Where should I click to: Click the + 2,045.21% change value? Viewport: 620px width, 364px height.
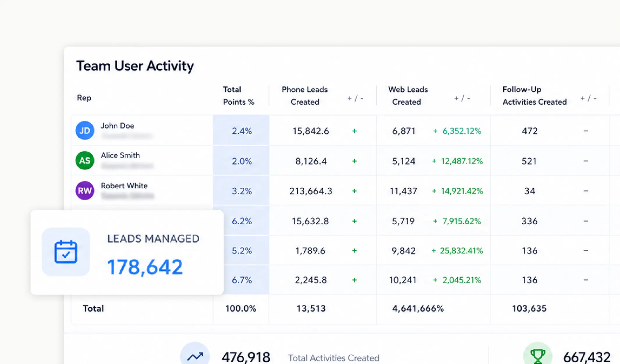click(x=457, y=280)
